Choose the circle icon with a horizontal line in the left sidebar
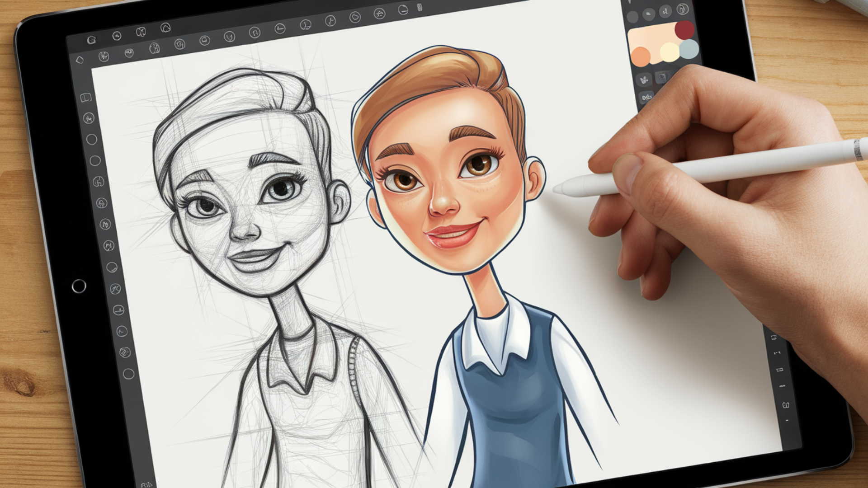The image size is (868, 488). [118, 310]
